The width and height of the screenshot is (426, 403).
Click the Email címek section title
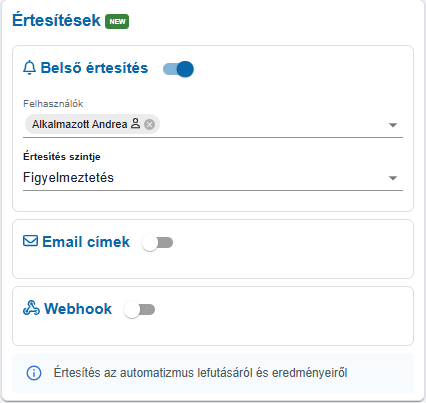(86, 242)
